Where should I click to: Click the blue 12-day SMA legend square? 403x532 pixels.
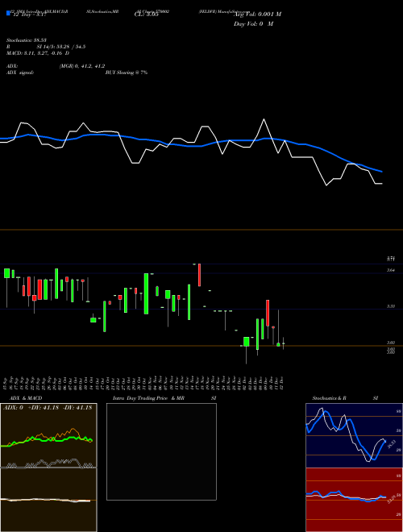[9, 13]
